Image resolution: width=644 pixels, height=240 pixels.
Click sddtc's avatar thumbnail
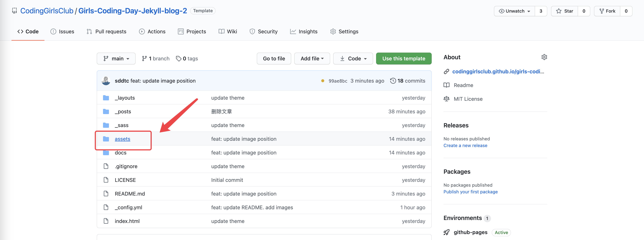coord(106,81)
